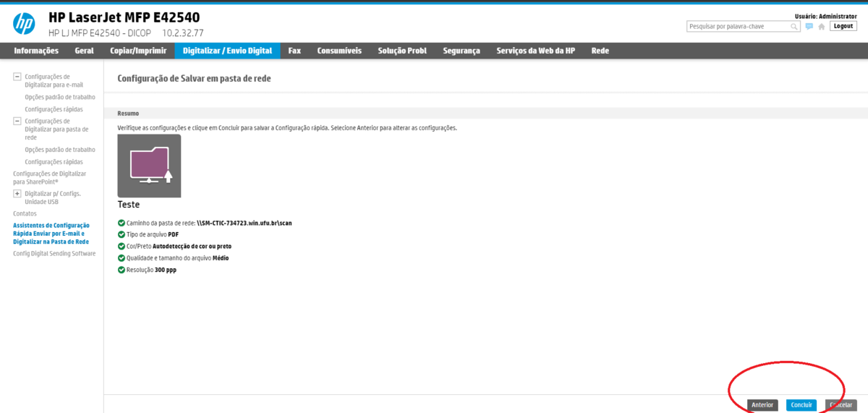Open the blue speech bubble help icon

(x=809, y=27)
